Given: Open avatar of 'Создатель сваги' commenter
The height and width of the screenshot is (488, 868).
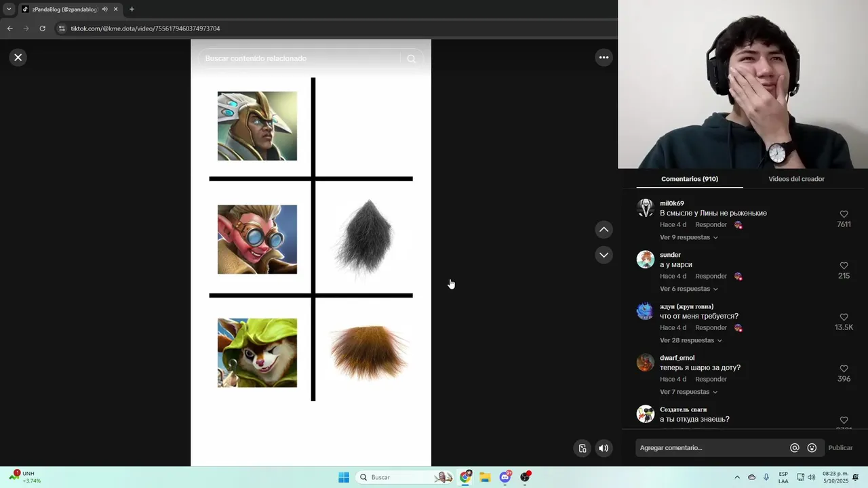Looking at the screenshot, I should click(645, 414).
